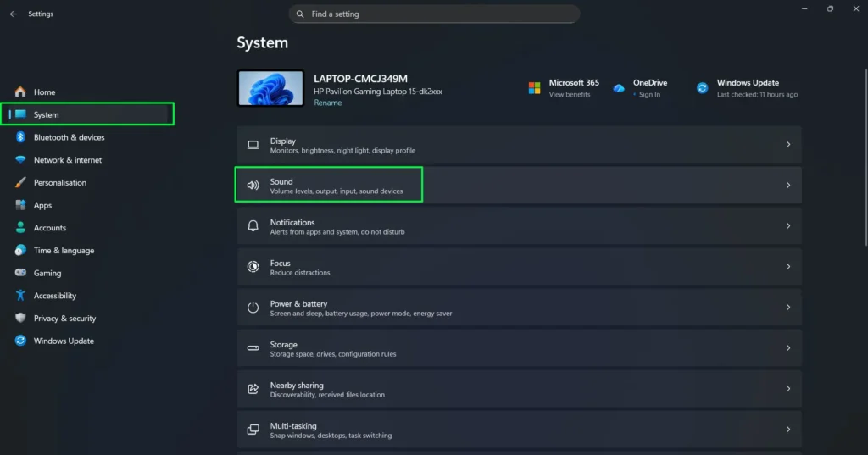Click the LAPTOP-CMCJ349M device name

360,79
